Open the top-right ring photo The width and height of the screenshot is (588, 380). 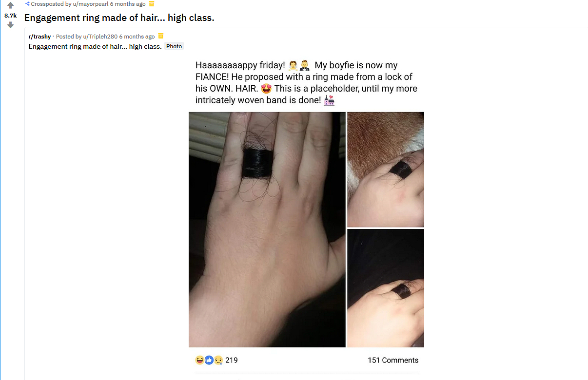coord(386,170)
